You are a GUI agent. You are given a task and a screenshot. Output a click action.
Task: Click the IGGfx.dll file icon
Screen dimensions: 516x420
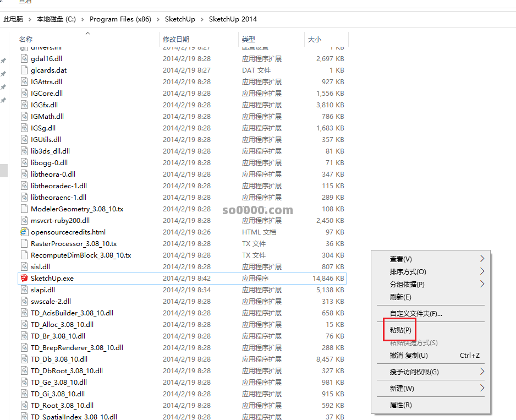click(24, 105)
